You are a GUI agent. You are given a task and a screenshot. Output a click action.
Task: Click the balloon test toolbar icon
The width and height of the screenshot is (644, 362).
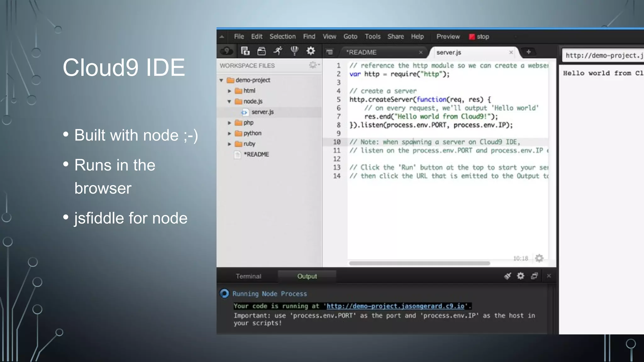pos(294,51)
